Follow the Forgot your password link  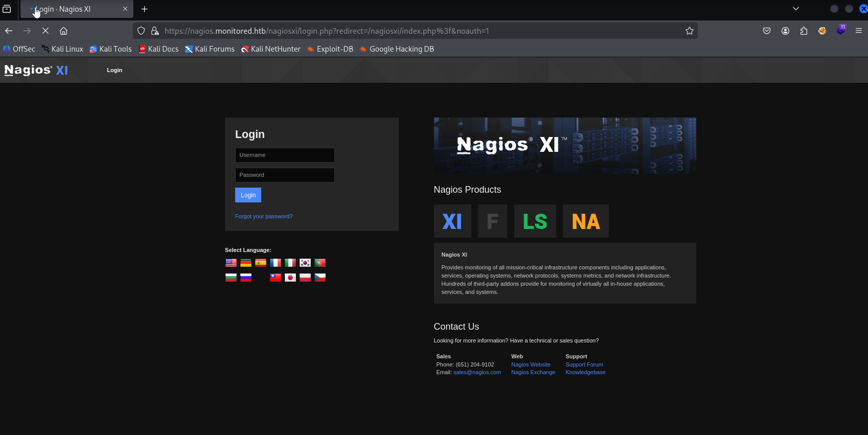pos(264,216)
